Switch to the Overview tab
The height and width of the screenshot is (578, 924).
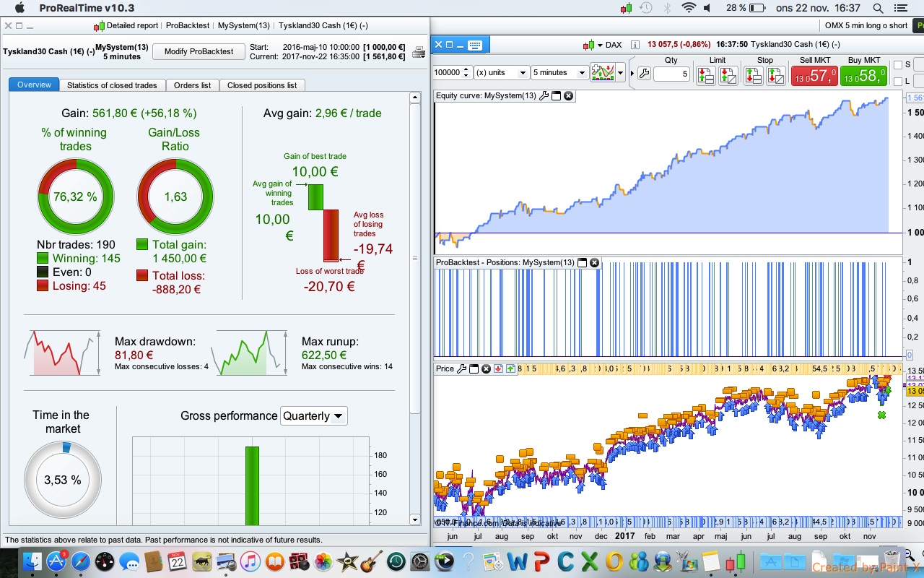pos(35,85)
